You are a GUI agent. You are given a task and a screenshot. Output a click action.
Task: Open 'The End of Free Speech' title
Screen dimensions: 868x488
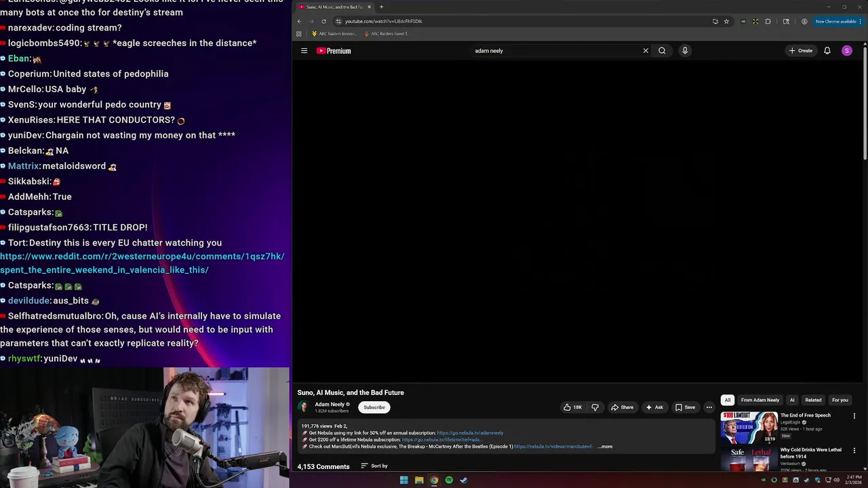[x=805, y=415]
